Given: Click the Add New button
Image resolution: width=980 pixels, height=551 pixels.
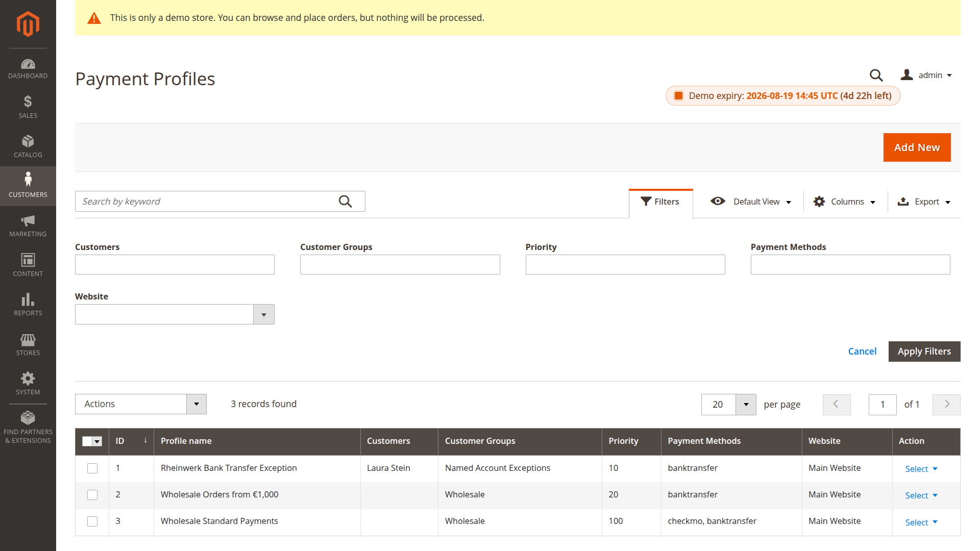Looking at the screenshot, I should click(x=917, y=147).
